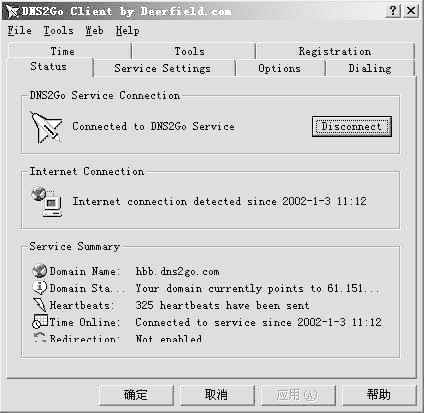Click the arrow icon next to Redirection

40,337
